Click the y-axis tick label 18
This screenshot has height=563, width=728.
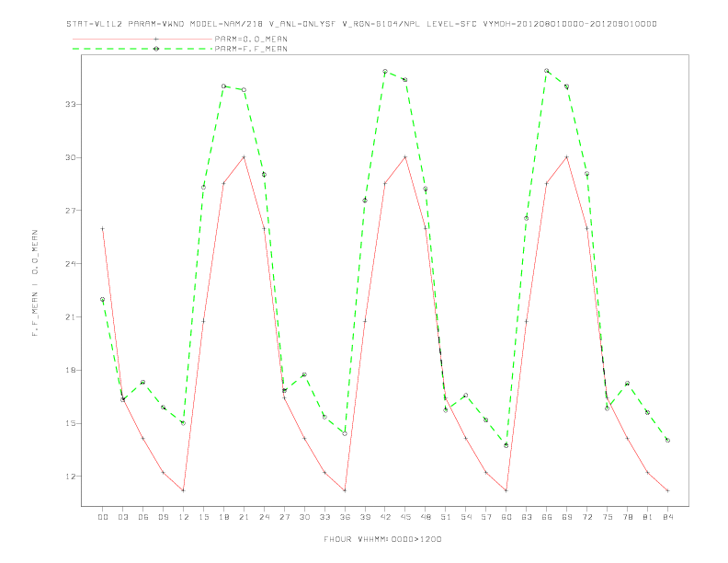[x=71, y=370]
